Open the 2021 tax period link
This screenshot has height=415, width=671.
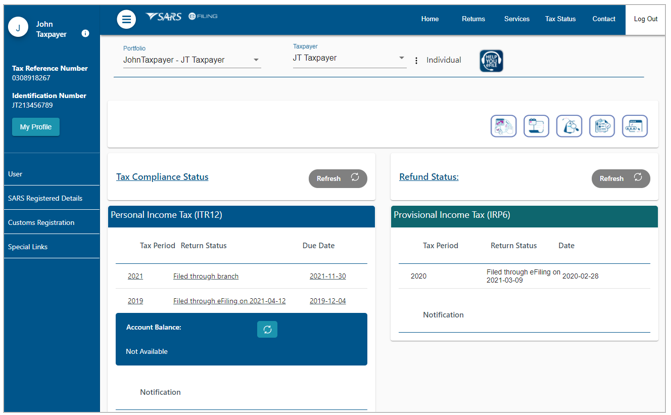pos(135,276)
